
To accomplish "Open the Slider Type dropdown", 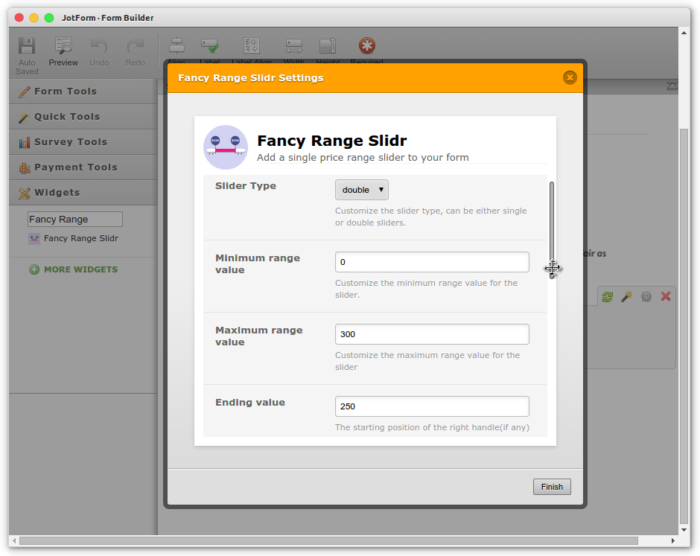I will tap(362, 190).
